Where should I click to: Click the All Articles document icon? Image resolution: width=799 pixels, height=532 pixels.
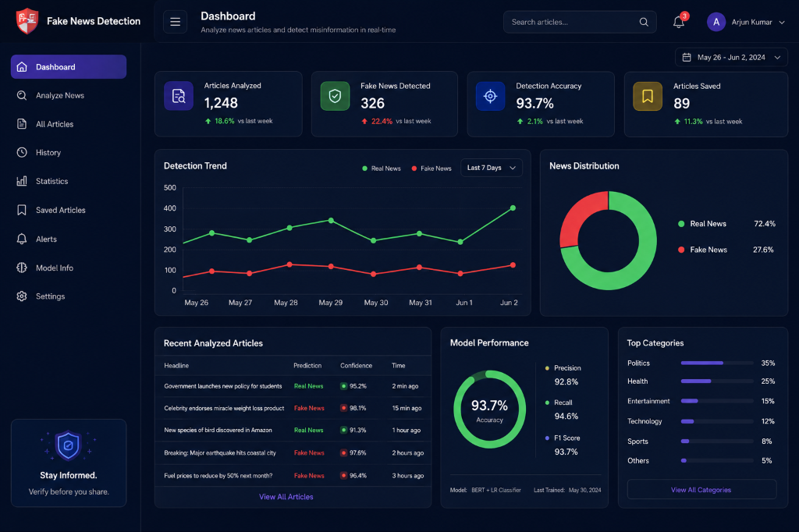(22, 124)
